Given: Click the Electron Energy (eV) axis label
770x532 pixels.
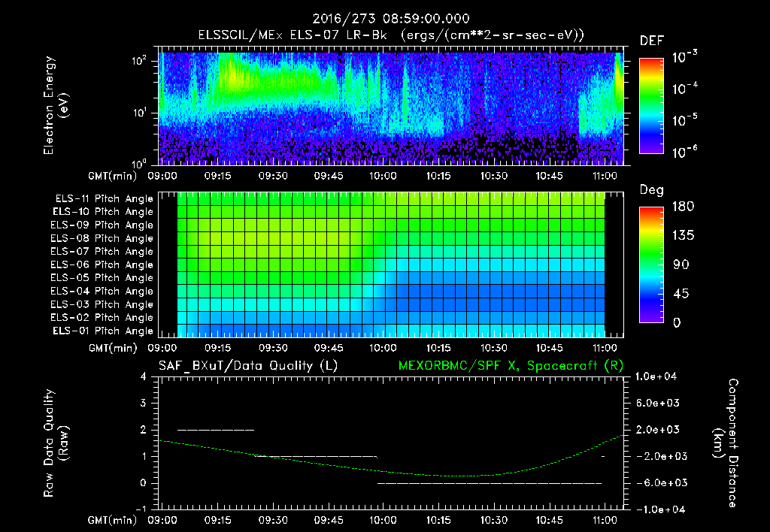Looking at the screenshot, I should (x=56, y=105).
